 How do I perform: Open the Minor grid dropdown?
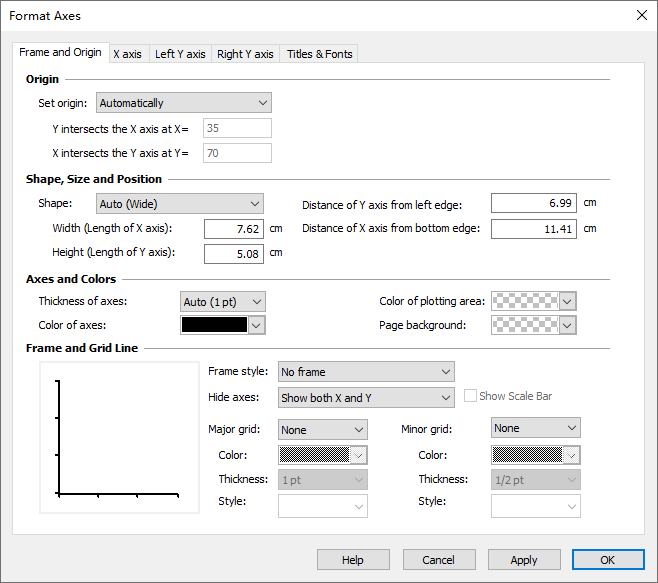point(536,428)
